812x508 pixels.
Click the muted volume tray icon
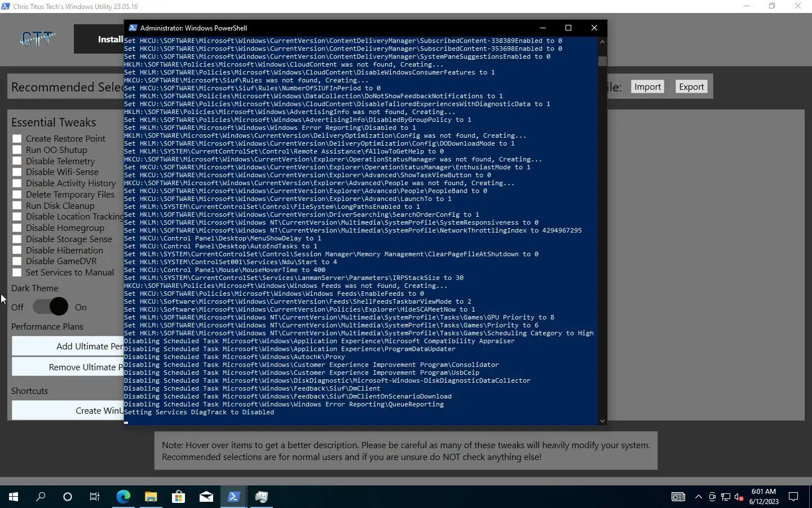pos(739,497)
